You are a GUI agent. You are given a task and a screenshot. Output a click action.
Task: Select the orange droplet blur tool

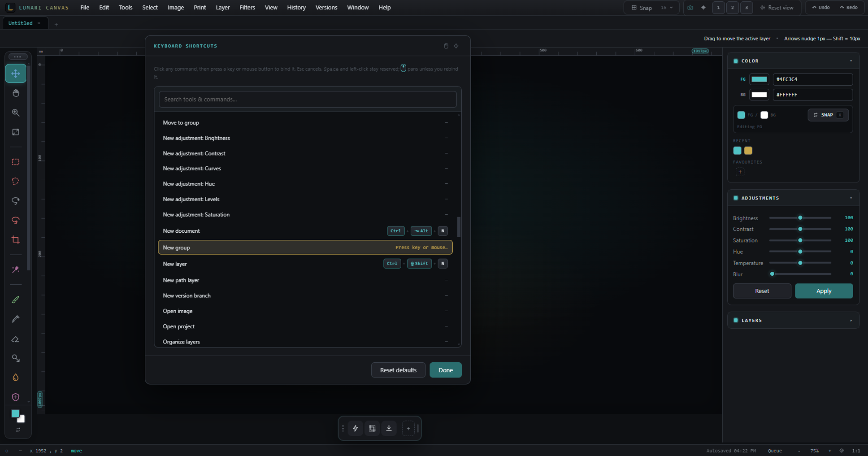point(16,378)
